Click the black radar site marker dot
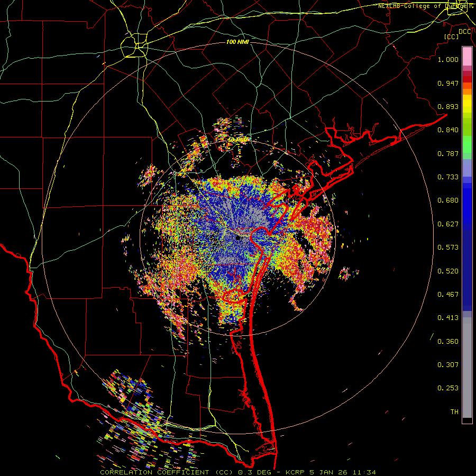476x476 pixels. [238, 238]
